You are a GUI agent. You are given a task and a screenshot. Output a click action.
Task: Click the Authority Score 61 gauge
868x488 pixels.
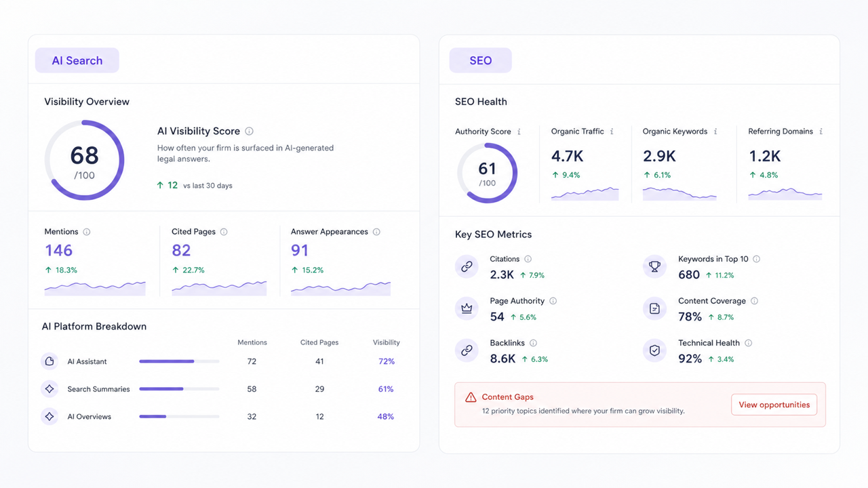(x=488, y=174)
